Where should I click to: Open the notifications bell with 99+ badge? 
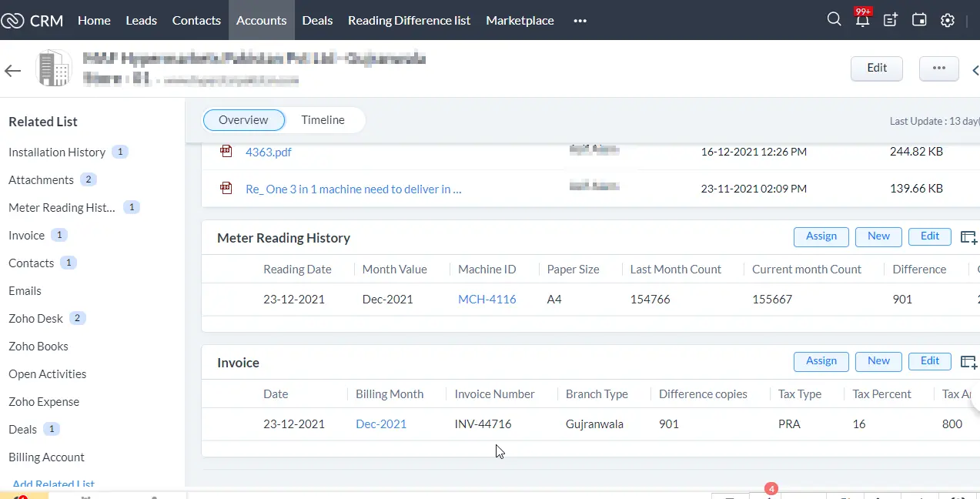(x=862, y=21)
